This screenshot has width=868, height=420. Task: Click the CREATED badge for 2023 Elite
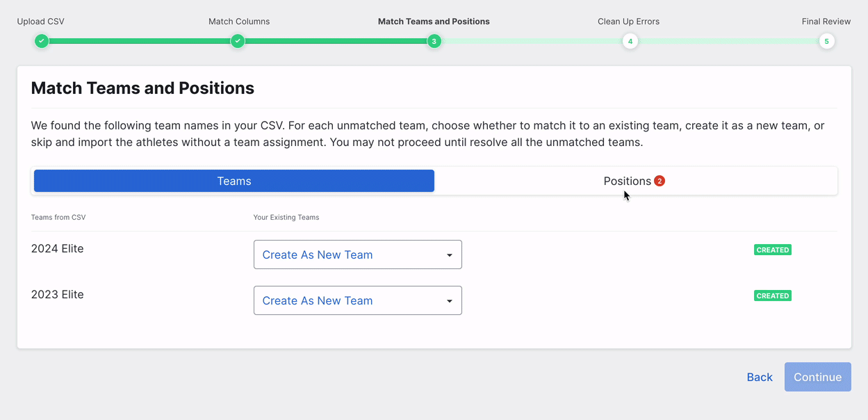pos(772,296)
